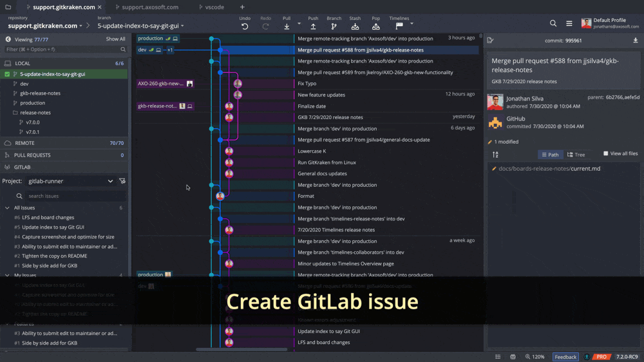This screenshot has height=362, width=644.
Task: Add a new tab with plus icon
Action: pos(242,7)
